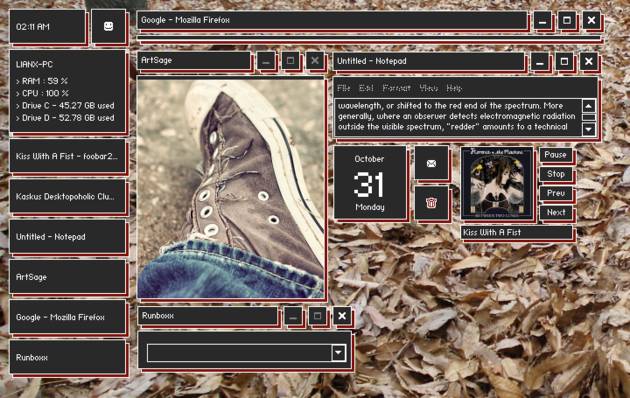Viewport: 630px width, 398px height.
Task: Maximize the ArtSage window
Action: (x=290, y=61)
